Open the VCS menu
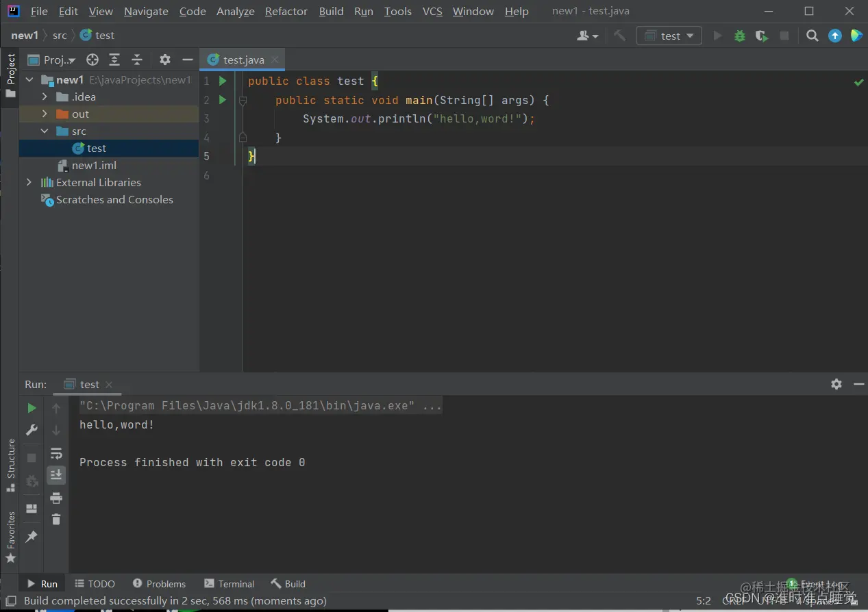This screenshot has height=612, width=868. [432, 11]
